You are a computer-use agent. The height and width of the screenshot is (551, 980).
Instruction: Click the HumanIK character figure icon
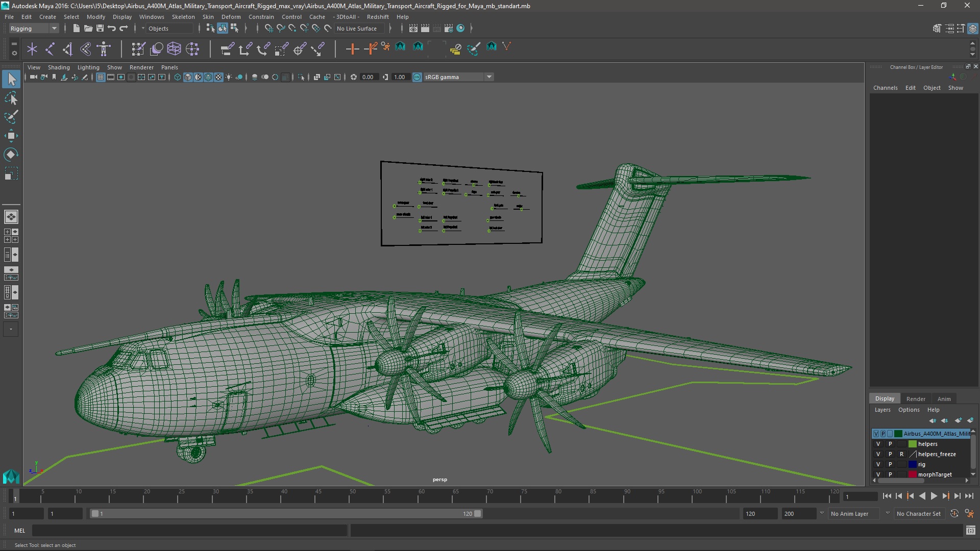click(x=104, y=49)
